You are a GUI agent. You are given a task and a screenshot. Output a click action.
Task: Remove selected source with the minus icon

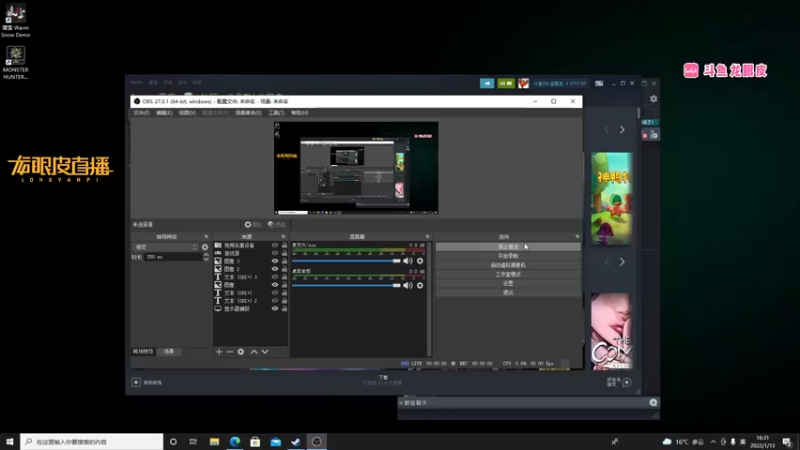[230, 352]
